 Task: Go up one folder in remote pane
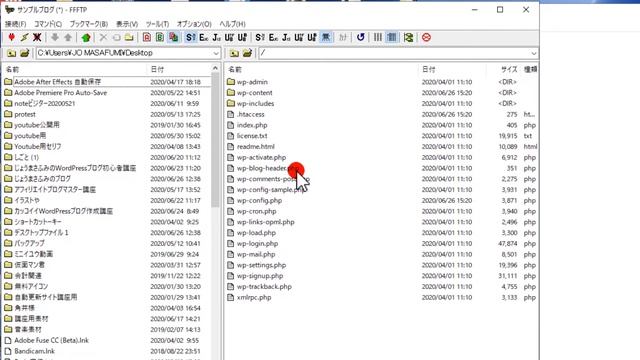click(x=234, y=53)
